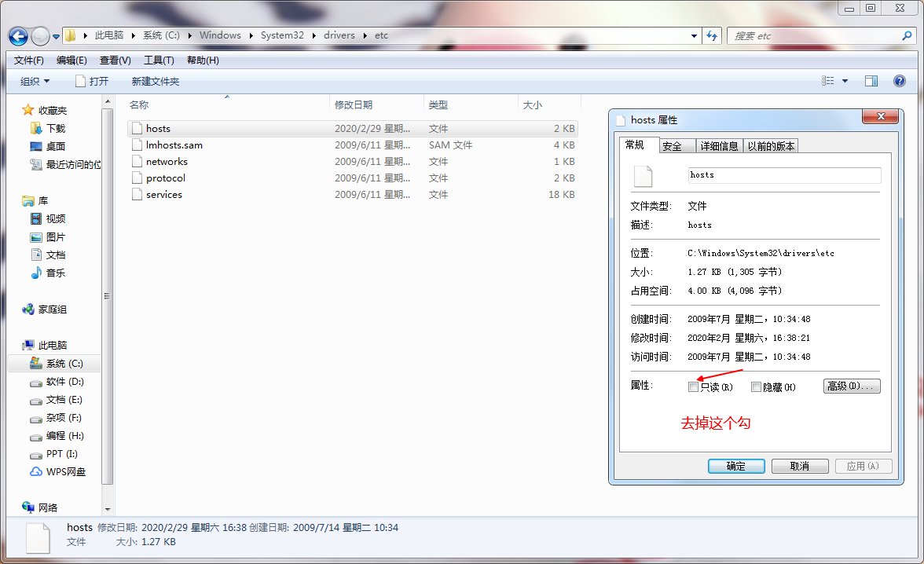This screenshot has width=924, height=564.
Task: Open the 组织 organize dropdown menu
Action: tap(35, 80)
